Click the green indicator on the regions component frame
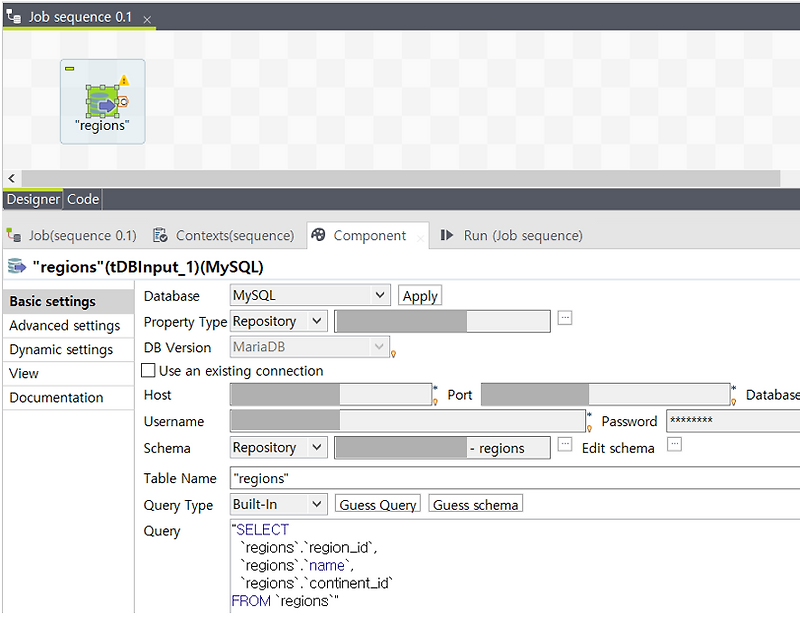This screenshot has height=618, width=800. point(70,68)
